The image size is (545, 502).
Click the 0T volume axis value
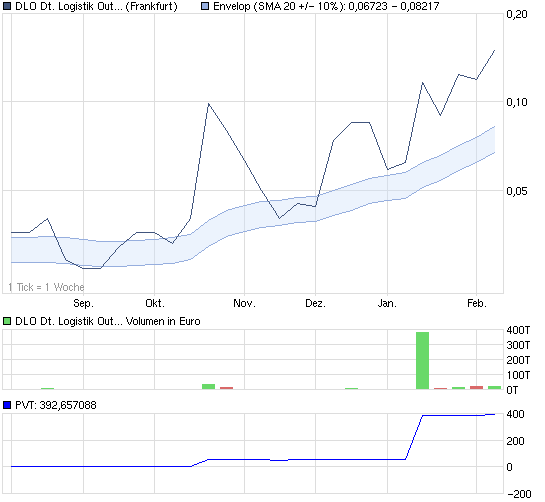(512, 390)
